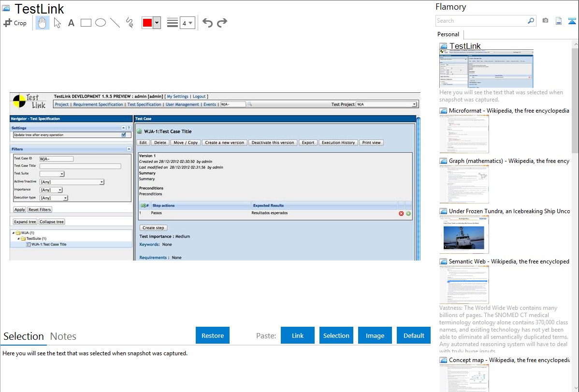Choose the freehand scribble tool
Screen dimensions: 579x392
point(130,23)
